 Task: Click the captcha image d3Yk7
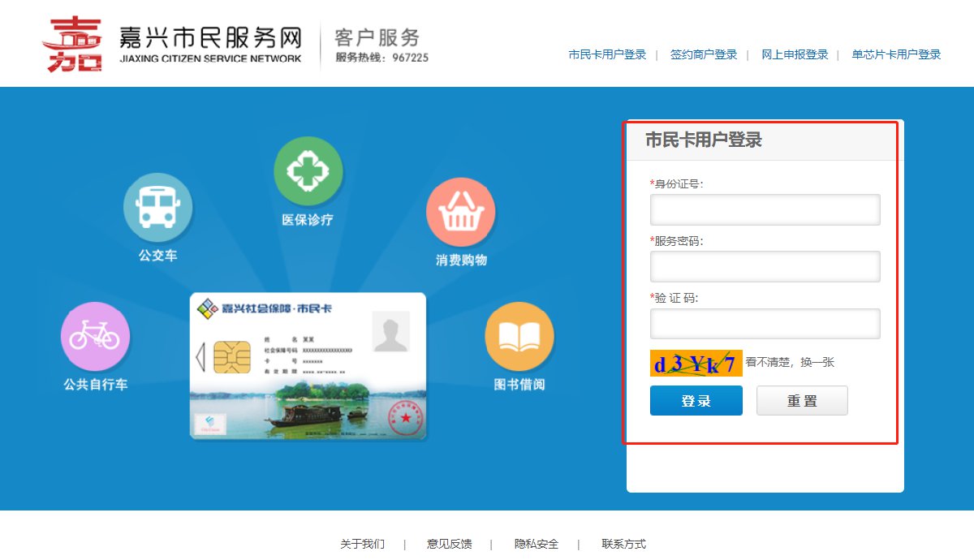tap(696, 363)
